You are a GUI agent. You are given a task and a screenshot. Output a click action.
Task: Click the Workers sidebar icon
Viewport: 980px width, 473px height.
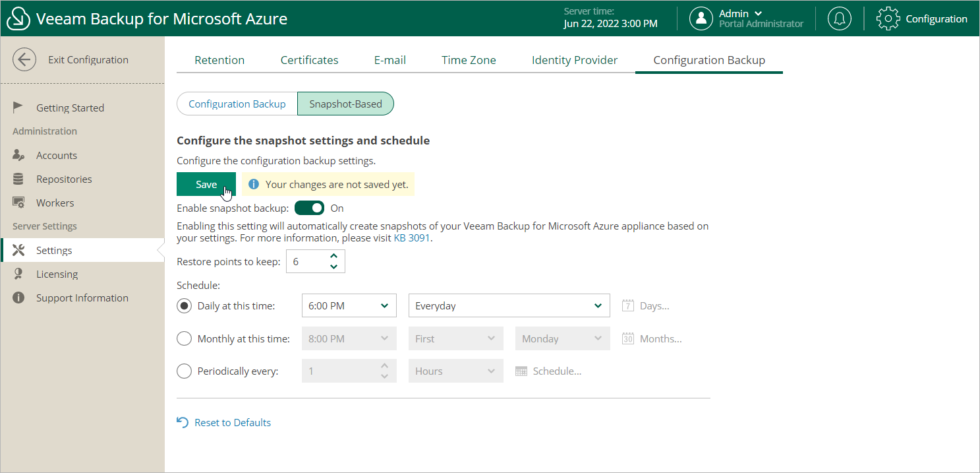pos(18,203)
